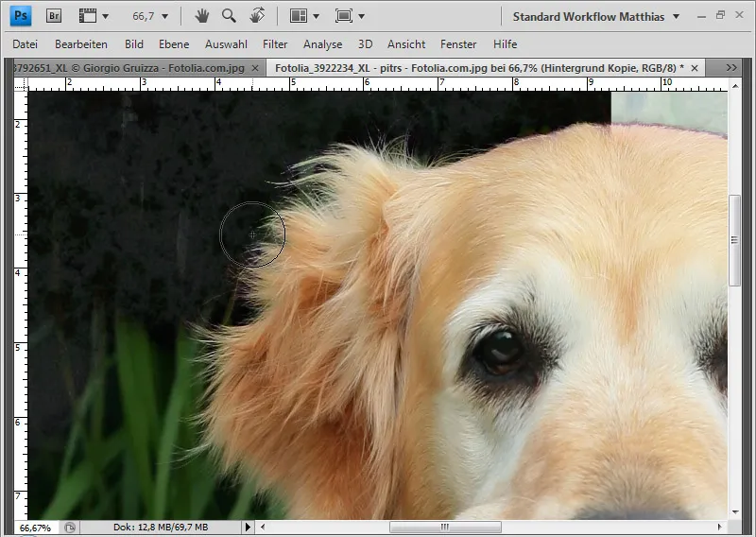Viewport: 756px width, 537px height.
Task: Open the Datei menu
Action: coord(26,44)
